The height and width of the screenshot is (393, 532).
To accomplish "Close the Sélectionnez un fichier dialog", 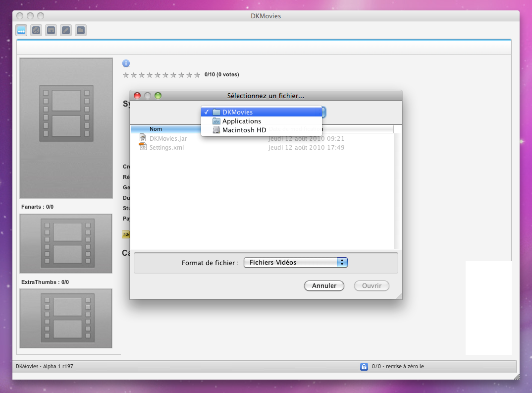I will [137, 96].
